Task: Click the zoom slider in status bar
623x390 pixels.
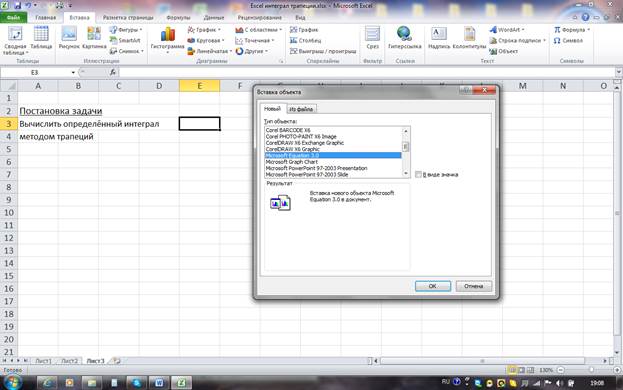Action: 591,370
